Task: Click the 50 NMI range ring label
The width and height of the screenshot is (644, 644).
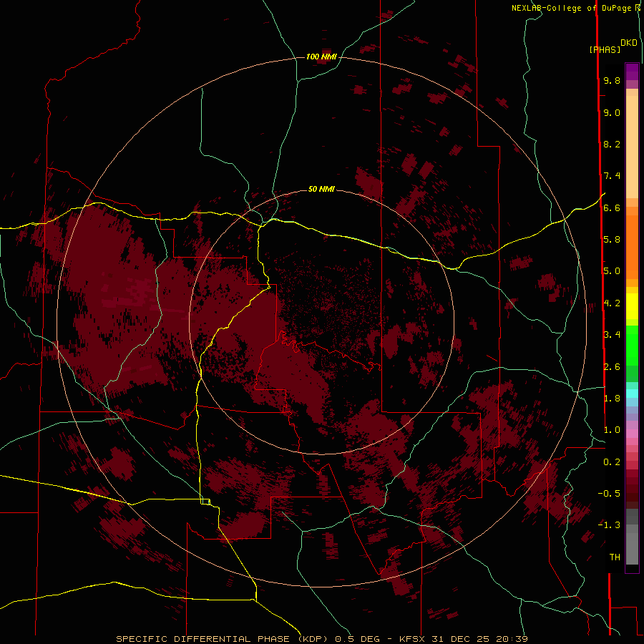Action: coord(321,189)
